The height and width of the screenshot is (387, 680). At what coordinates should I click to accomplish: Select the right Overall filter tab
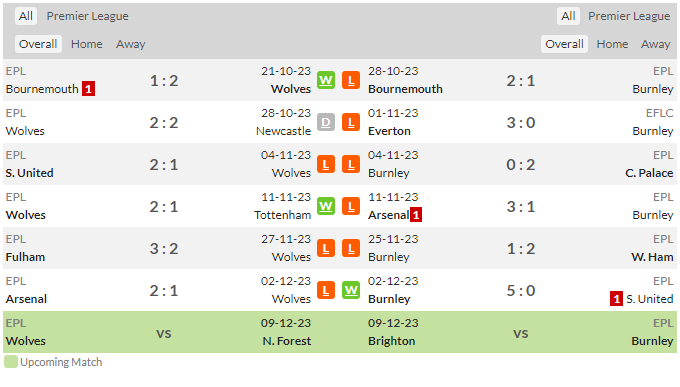[564, 44]
